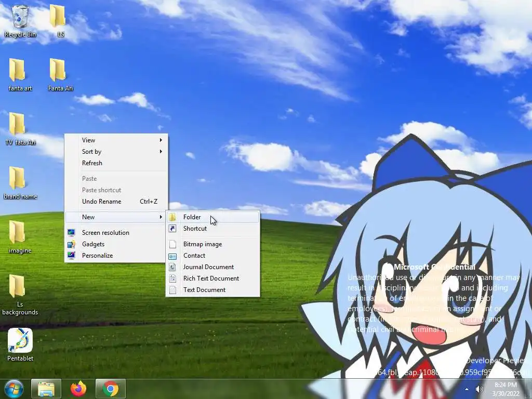Select the 'Ls backgrounds' folder
The width and height of the screenshot is (532, 399).
(19, 295)
